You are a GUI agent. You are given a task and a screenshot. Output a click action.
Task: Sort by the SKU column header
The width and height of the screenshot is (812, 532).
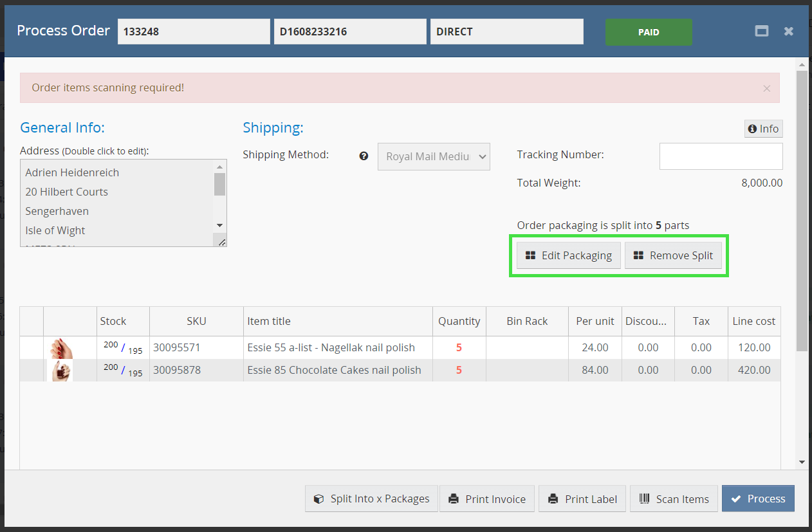[196, 321]
